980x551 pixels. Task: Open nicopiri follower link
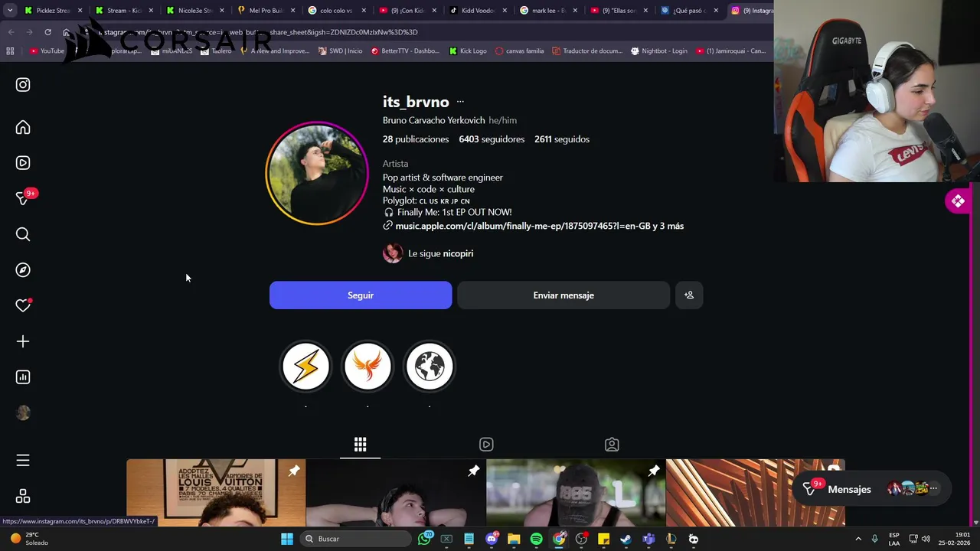458,253
